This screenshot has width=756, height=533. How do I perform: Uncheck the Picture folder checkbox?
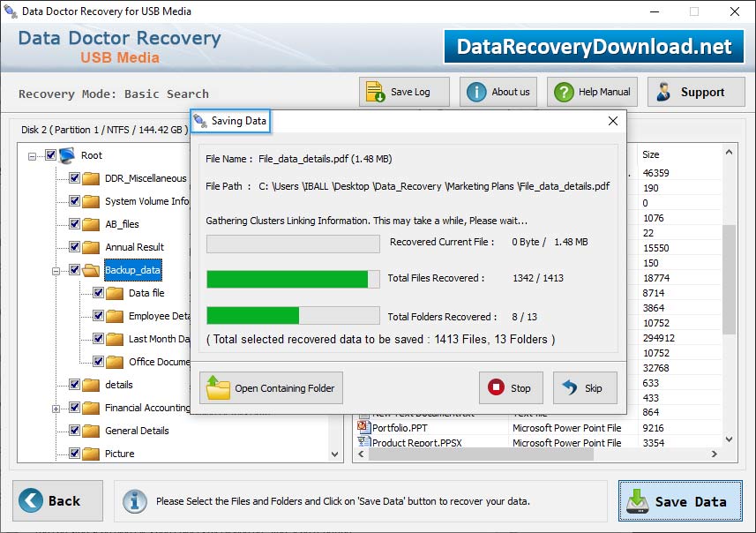[x=74, y=453]
